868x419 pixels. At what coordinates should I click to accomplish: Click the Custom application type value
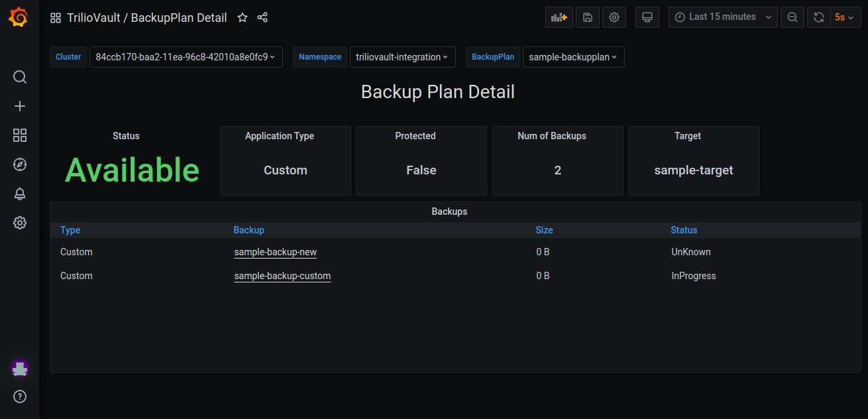(286, 170)
